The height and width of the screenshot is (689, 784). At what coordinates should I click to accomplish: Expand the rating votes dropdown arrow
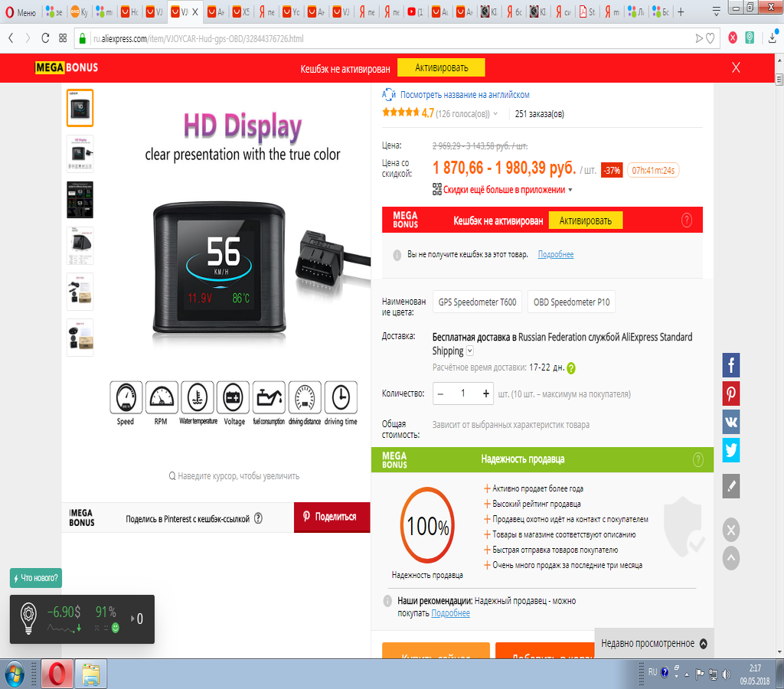tap(495, 114)
